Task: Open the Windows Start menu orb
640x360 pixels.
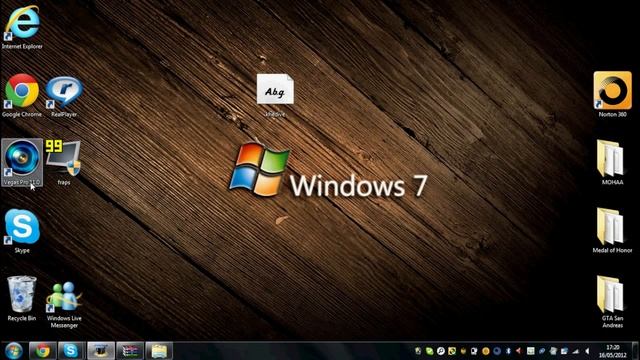Action: point(13,351)
